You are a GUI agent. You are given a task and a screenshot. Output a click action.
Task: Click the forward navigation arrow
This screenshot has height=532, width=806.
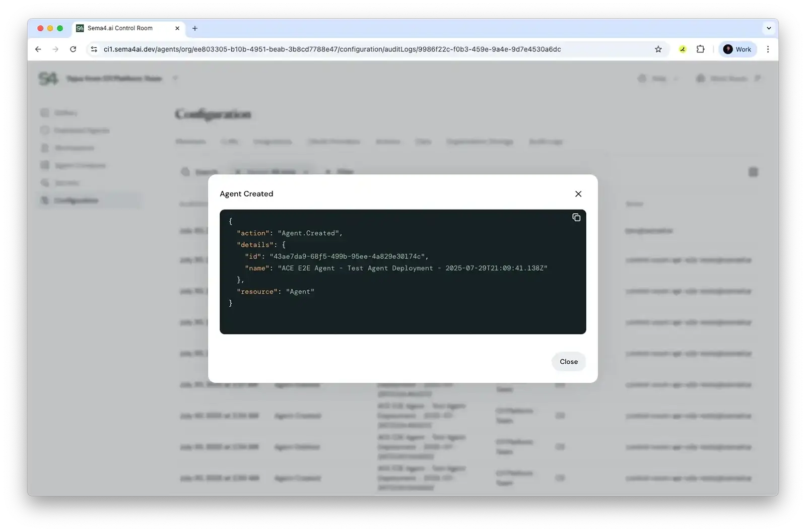click(55, 49)
